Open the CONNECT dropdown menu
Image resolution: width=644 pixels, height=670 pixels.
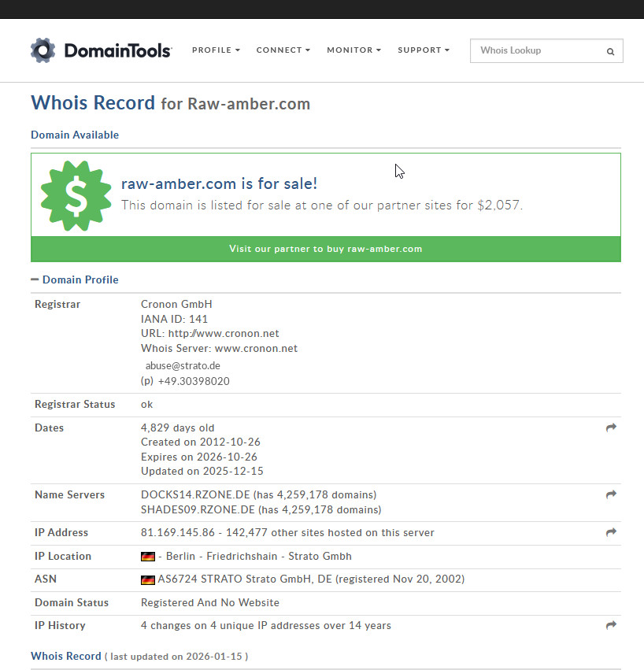coord(283,50)
